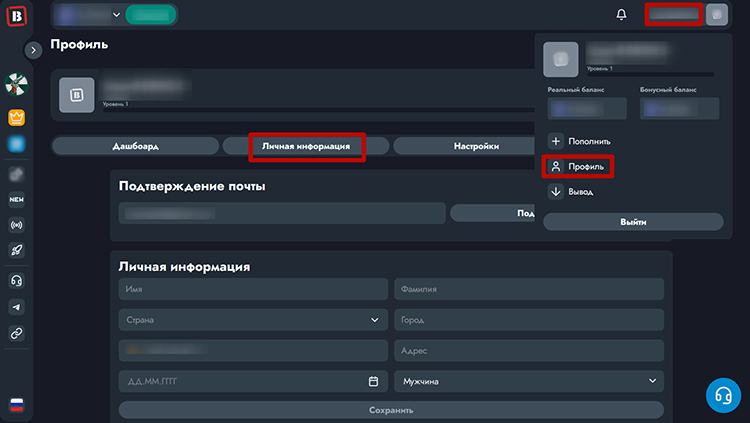Click the Бонусный баланс value box
Image resolution: width=750 pixels, height=423 pixels.
pos(679,109)
